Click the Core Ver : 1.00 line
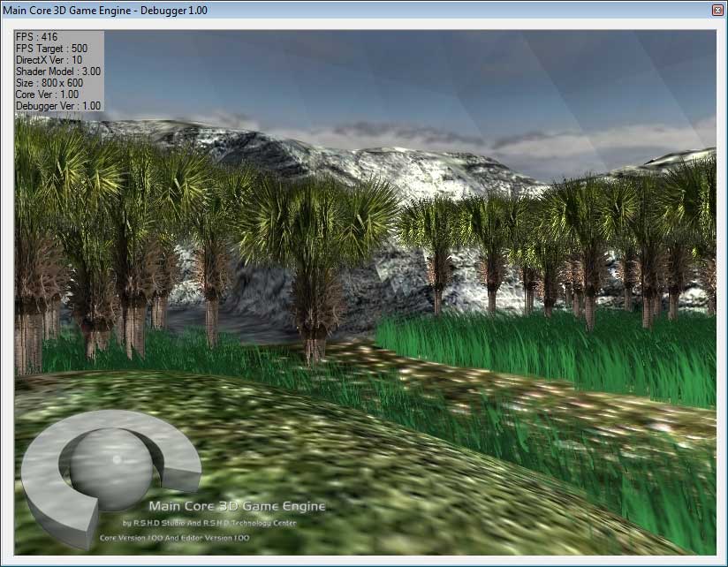 pos(47,94)
